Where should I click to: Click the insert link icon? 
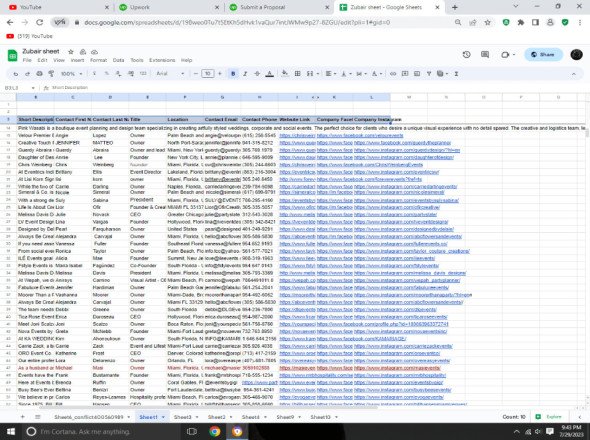[393, 74]
